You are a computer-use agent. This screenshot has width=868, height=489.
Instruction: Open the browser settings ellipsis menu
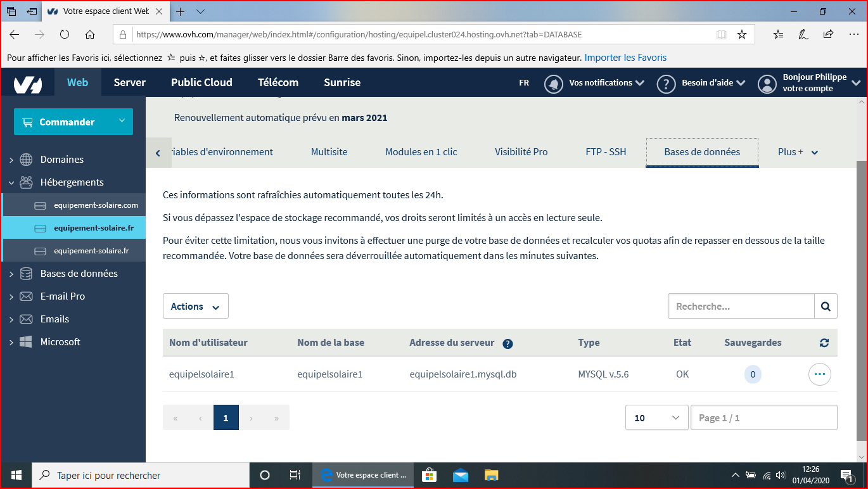pyautogui.click(x=853, y=35)
